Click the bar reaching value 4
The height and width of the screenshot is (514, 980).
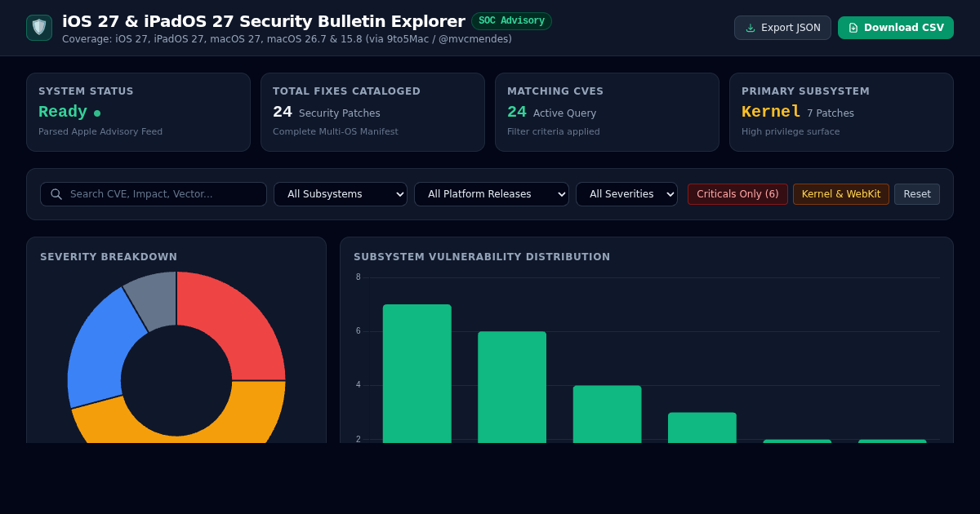point(607,414)
